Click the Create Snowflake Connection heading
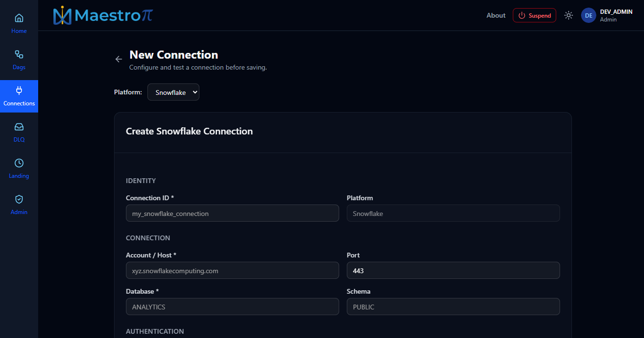The height and width of the screenshot is (338, 644). pos(189,131)
